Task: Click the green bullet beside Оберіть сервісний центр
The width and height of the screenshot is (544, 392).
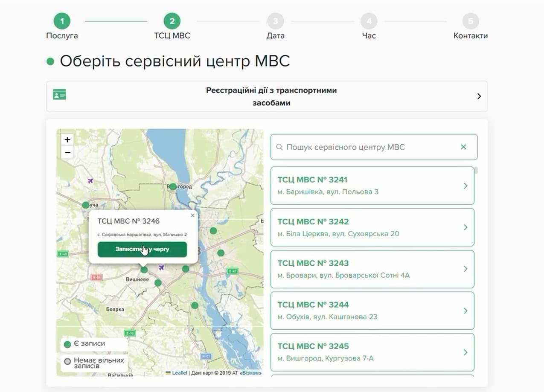Action: click(x=50, y=61)
